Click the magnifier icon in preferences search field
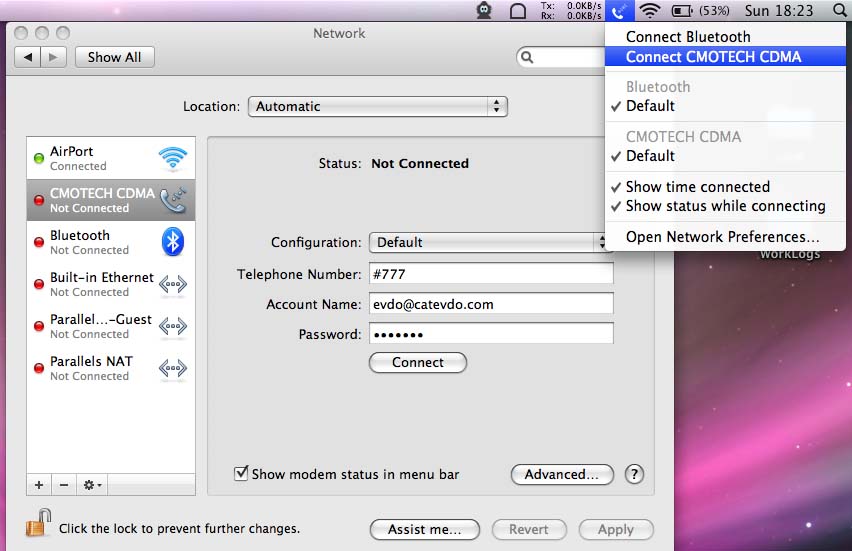Viewport: 852px width, 551px height. pos(527,57)
